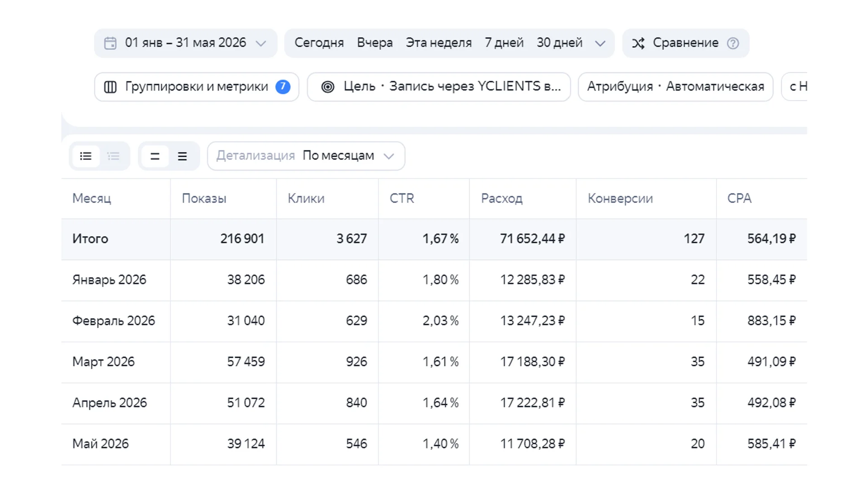Click January impressions 38 206
The width and height of the screenshot is (868, 486).
pyautogui.click(x=246, y=280)
